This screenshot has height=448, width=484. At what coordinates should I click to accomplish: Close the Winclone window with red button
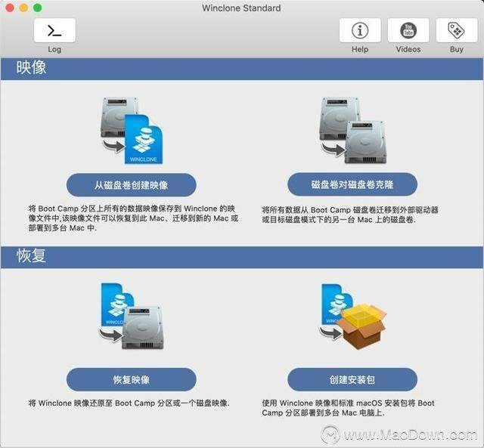click(x=10, y=8)
